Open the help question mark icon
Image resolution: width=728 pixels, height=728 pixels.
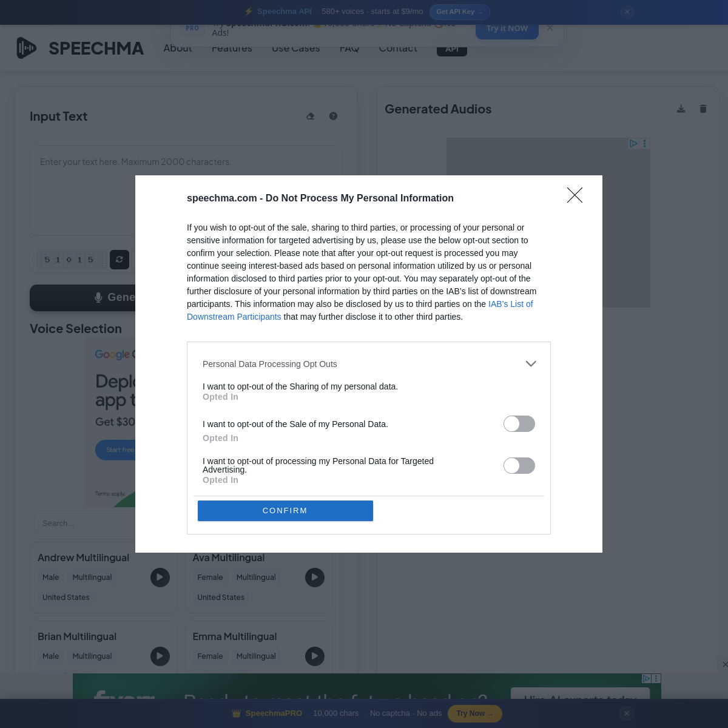[x=333, y=116]
